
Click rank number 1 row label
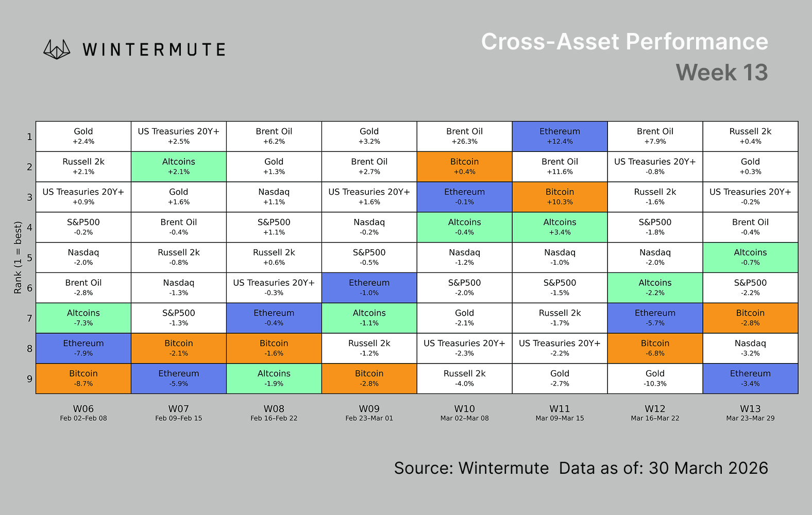pyautogui.click(x=29, y=137)
